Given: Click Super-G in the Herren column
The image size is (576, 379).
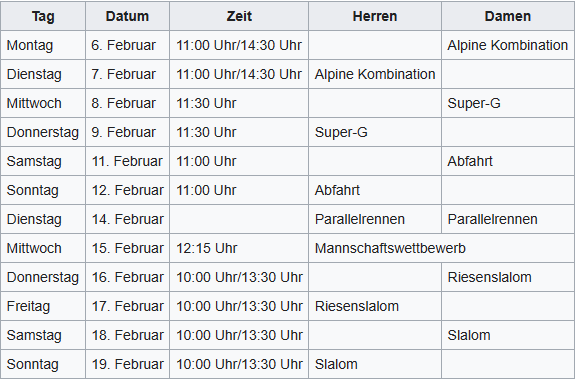Looking at the screenshot, I should pyautogui.click(x=375, y=132).
